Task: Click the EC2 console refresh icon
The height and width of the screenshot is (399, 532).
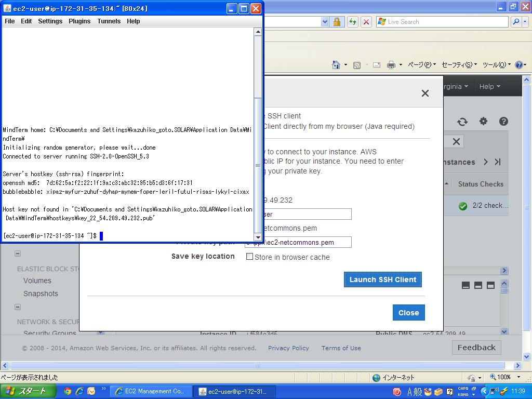Action: 462,122
